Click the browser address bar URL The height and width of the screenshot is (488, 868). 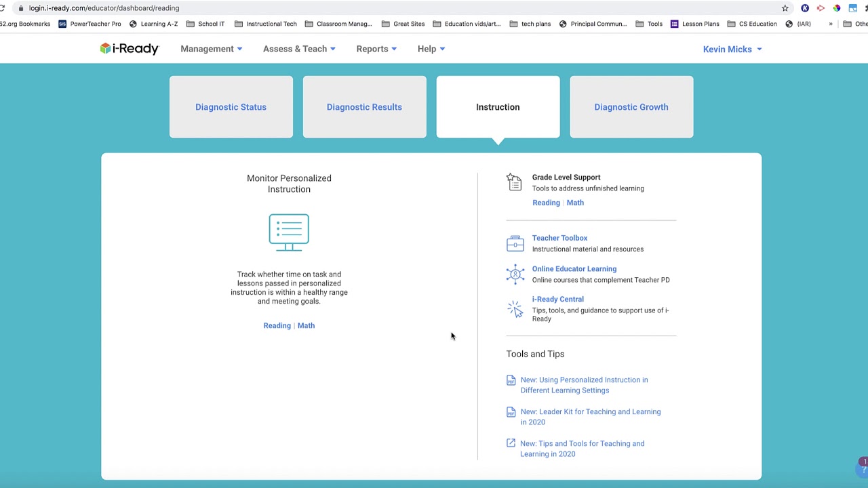coord(104,8)
